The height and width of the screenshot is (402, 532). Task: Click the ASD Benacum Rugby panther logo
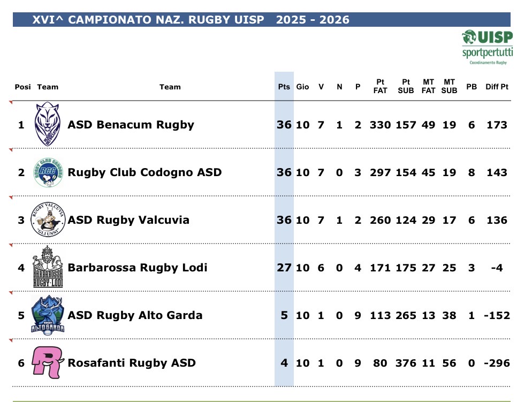tap(47, 124)
